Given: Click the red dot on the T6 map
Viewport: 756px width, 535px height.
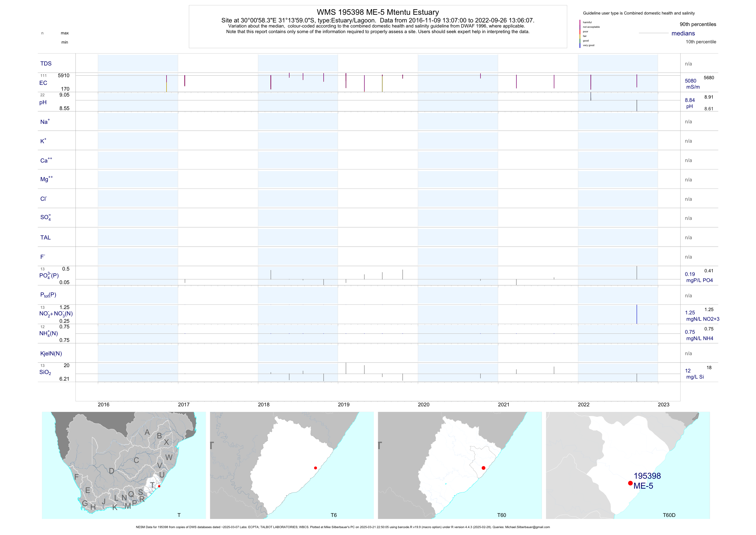Looking at the screenshot, I should point(315,468).
